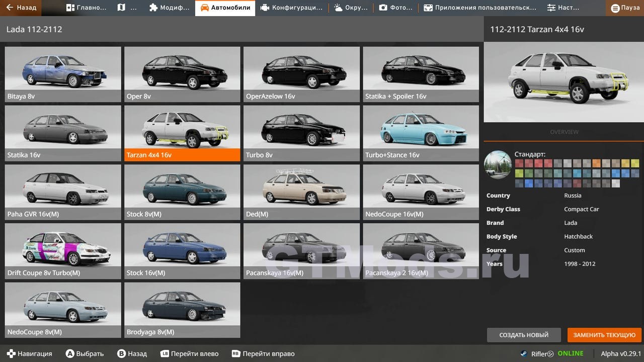The height and width of the screenshot is (362, 644).
Task: Select the Brodyaga 8v(M) dark car
Action: [182, 310]
